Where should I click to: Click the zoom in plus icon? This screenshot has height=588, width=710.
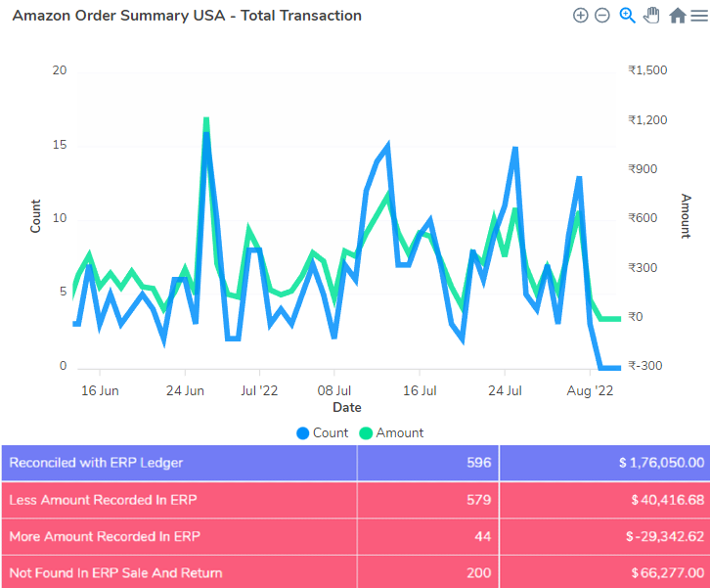[580, 16]
